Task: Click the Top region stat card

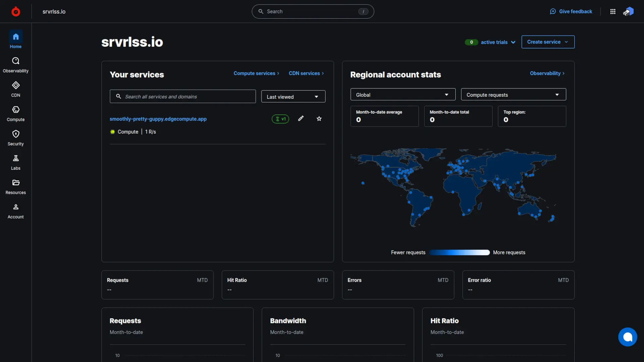Action: tap(532, 116)
